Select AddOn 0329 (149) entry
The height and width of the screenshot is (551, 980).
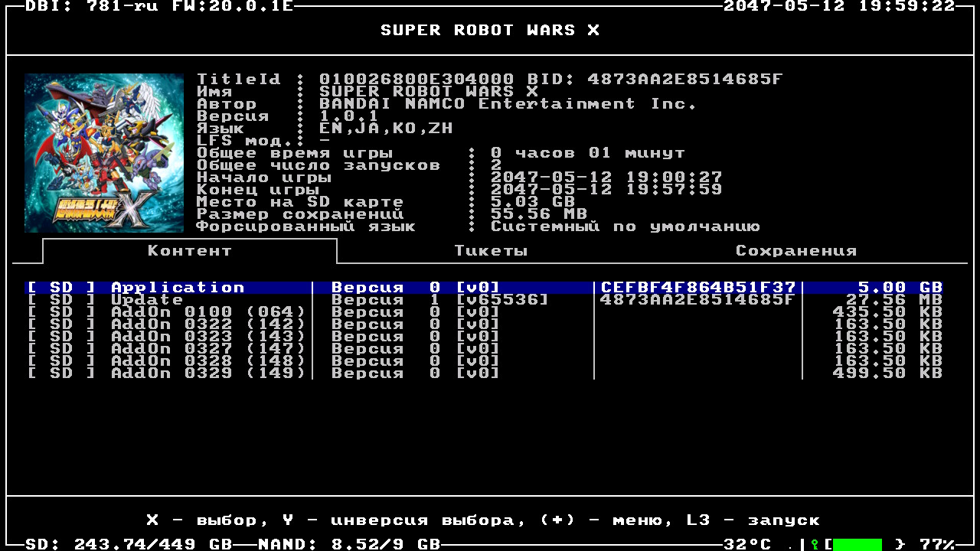tap(207, 373)
